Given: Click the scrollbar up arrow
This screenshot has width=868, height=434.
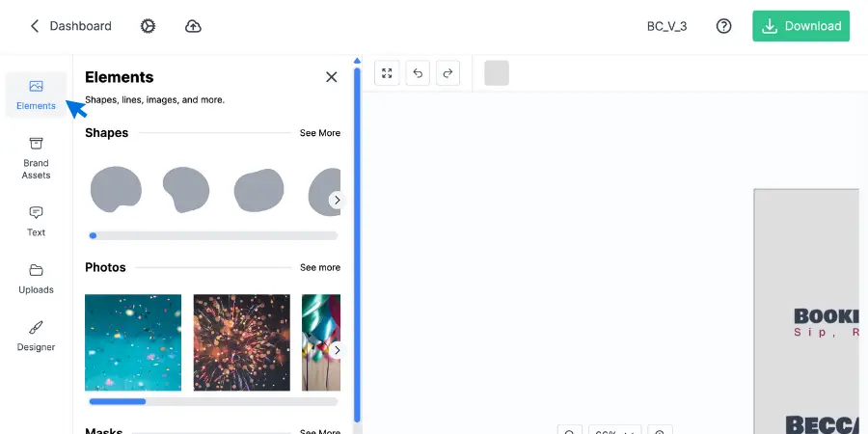Looking at the screenshot, I should pyautogui.click(x=357, y=61).
